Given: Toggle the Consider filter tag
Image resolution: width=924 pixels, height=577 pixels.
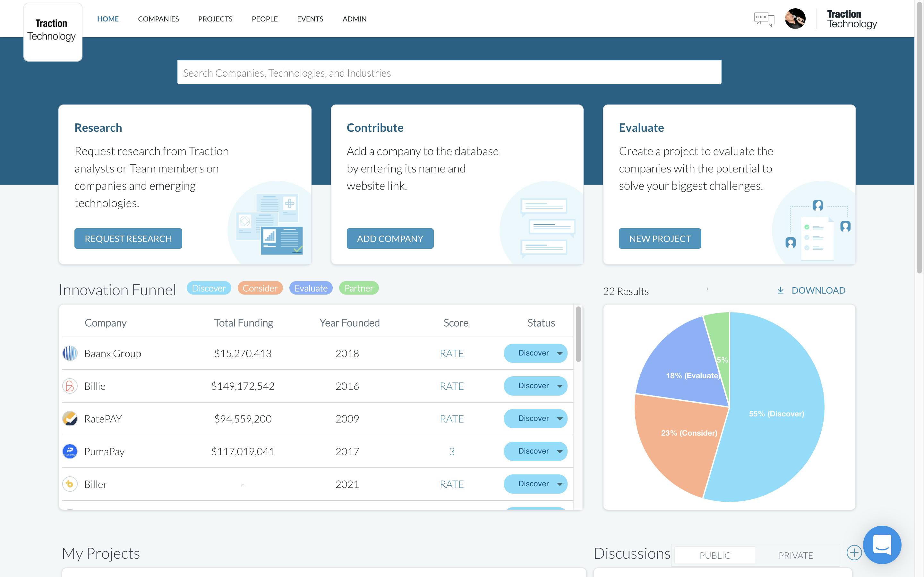Looking at the screenshot, I should 260,287.
